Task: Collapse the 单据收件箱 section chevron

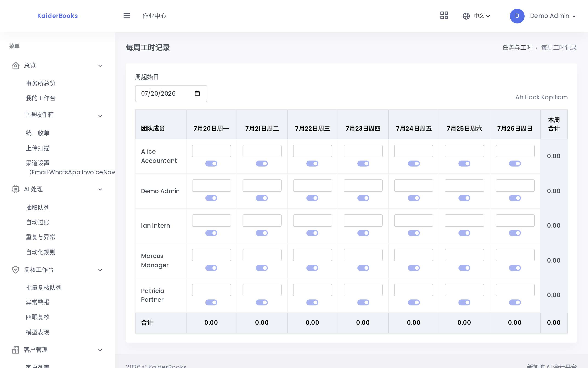Action: coord(100,116)
